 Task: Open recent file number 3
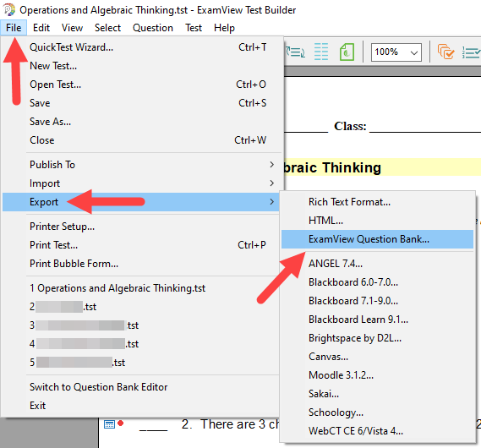(142, 325)
